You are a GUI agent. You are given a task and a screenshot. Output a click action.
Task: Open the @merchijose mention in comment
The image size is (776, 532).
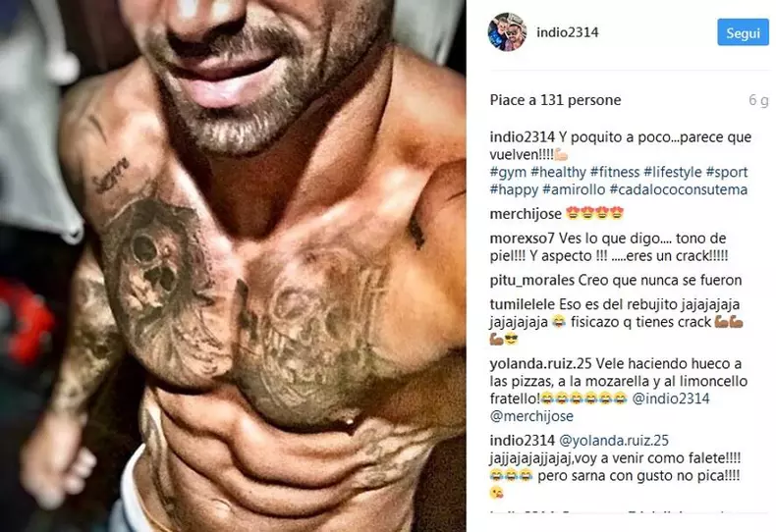click(531, 416)
